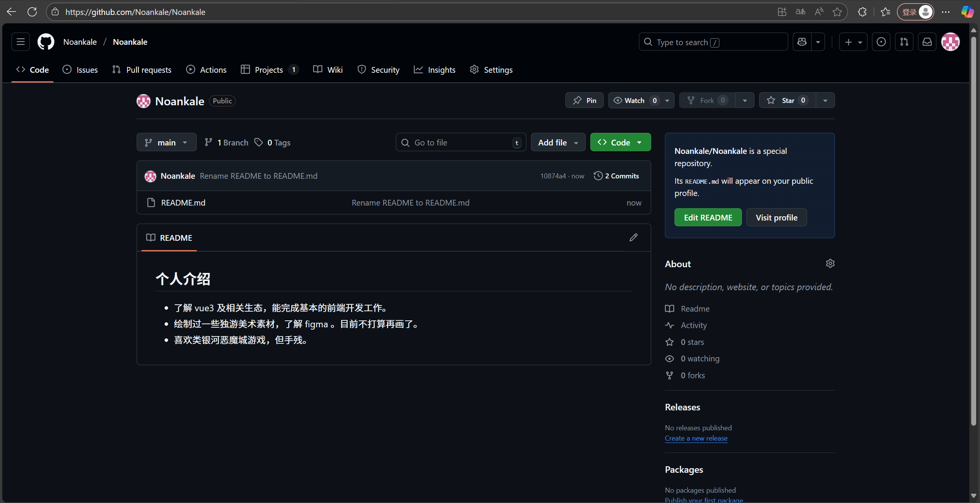Follow the Create a new release link
Viewport: 980px width, 503px height.
[x=696, y=438]
